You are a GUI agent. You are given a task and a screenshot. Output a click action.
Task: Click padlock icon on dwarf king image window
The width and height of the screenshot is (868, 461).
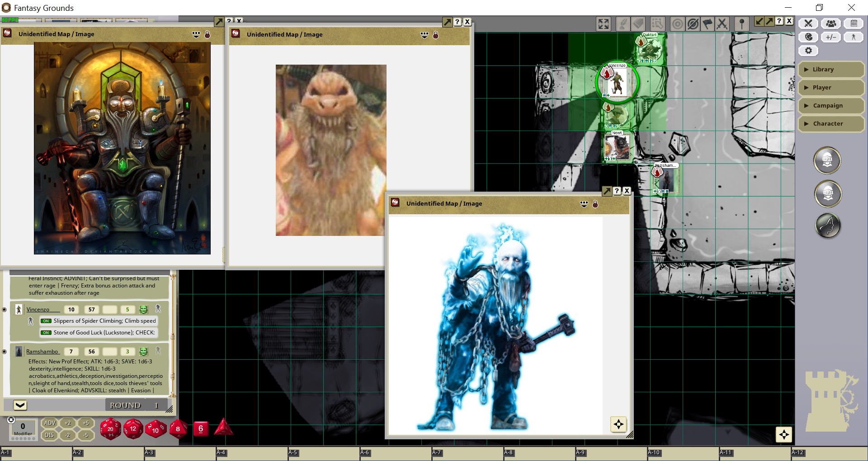point(208,34)
